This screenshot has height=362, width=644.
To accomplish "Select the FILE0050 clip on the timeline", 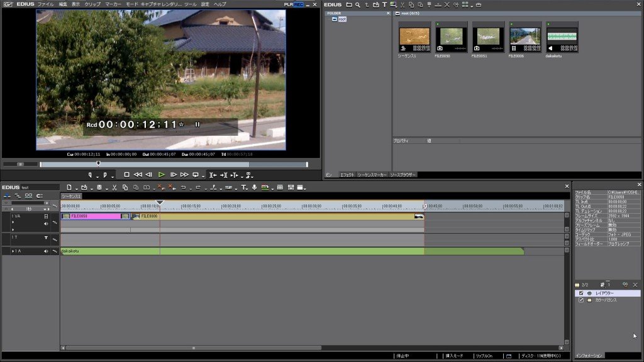I will coord(96,216).
